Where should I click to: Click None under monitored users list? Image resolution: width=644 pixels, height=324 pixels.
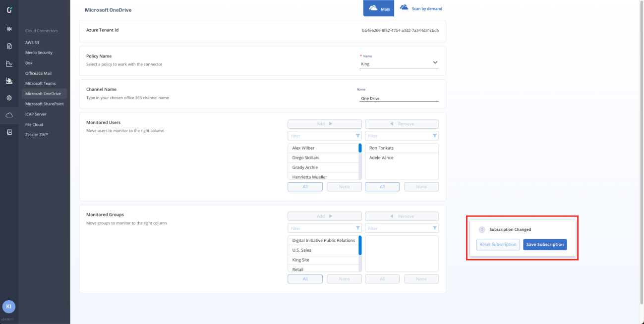(421, 187)
